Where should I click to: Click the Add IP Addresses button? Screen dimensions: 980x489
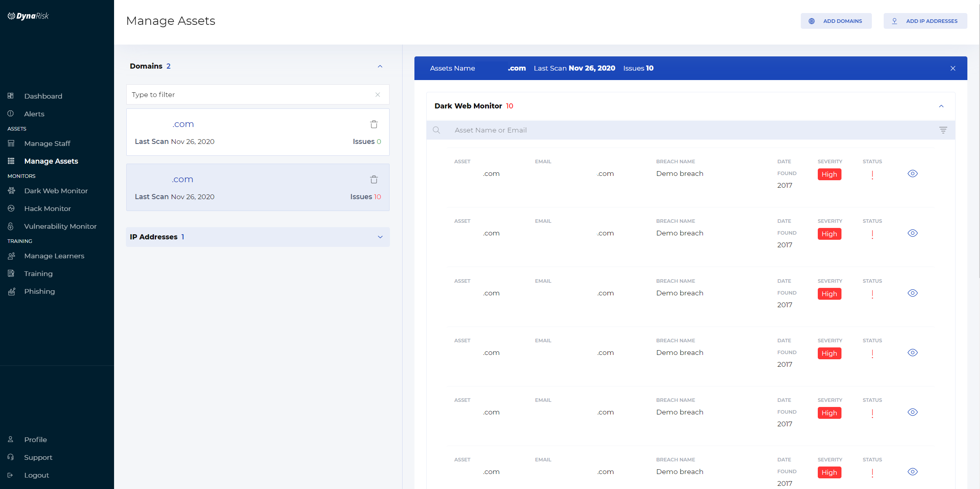click(x=925, y=21)
